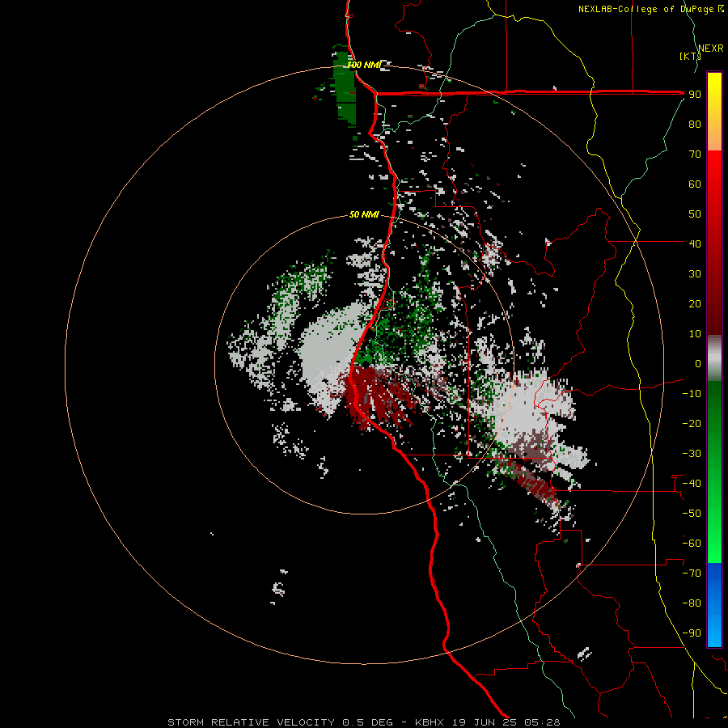728x728 pixels.
Task: Click the bright red segment of the color bar
Action: pos(714,186)
